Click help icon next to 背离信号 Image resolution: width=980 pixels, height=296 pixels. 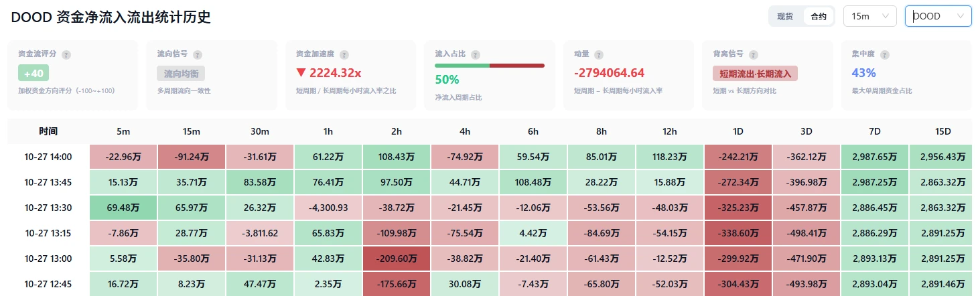[754, 54]
